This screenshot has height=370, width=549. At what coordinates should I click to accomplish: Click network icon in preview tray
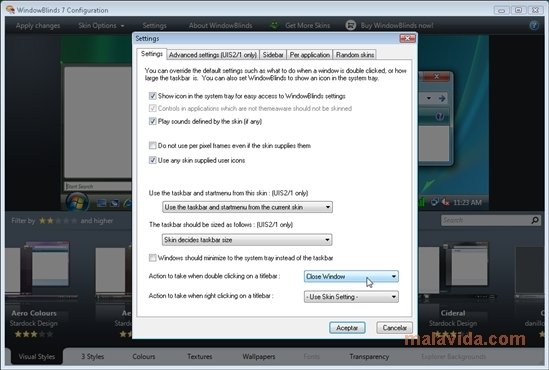[x=435, y=202]
